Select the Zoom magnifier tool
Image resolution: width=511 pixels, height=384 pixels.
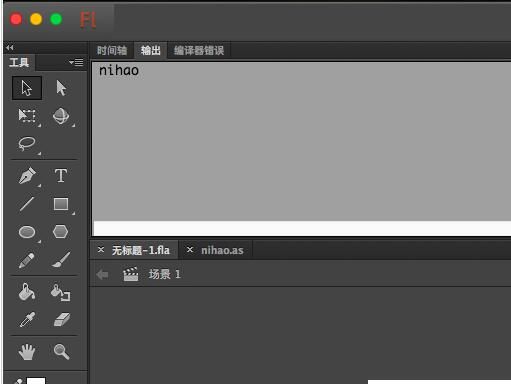(x=62, y=352)
